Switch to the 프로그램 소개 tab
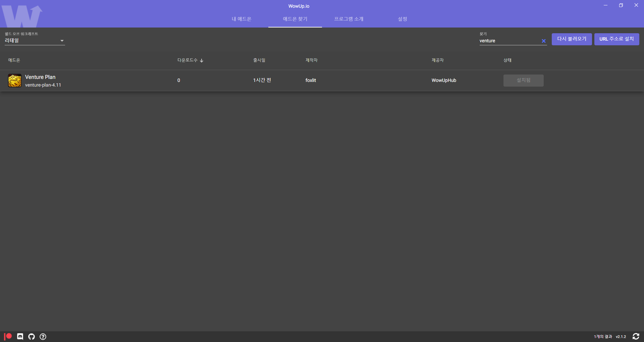Viewport: 644px width, 342px height. (x=348, y=19)
